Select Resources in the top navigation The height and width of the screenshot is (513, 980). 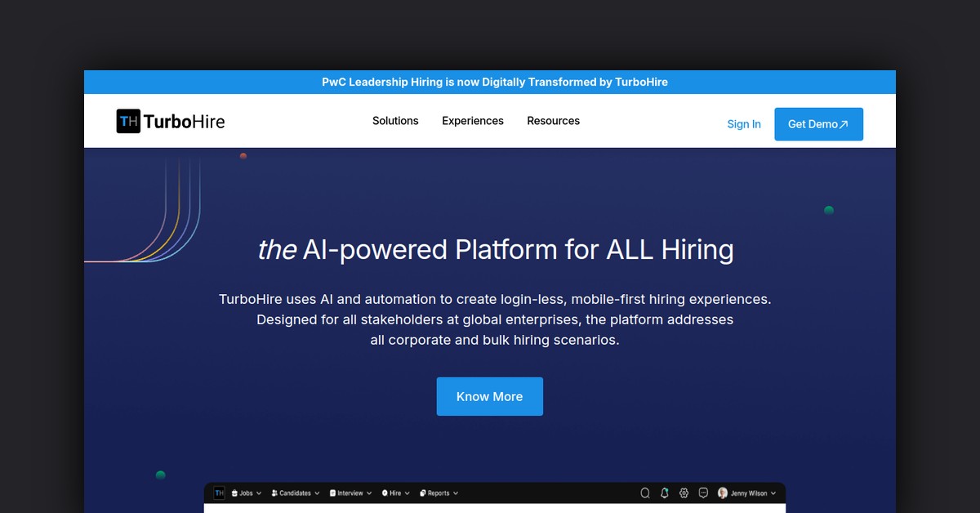click(553, 121)
